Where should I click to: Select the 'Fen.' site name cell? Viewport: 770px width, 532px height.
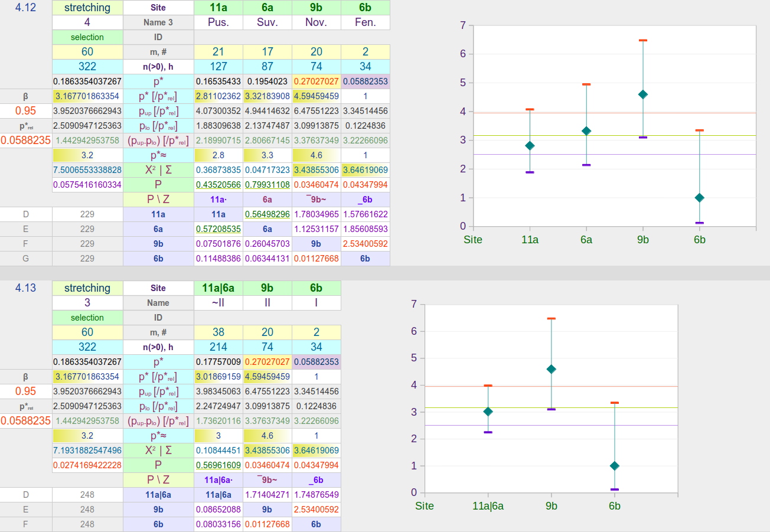tap(366, 22)
